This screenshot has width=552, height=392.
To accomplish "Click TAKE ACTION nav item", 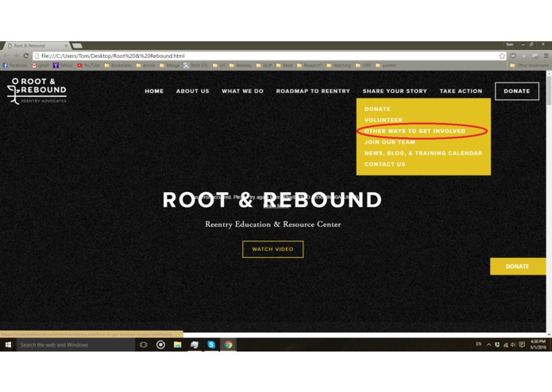I will click(x=461, y=91).
